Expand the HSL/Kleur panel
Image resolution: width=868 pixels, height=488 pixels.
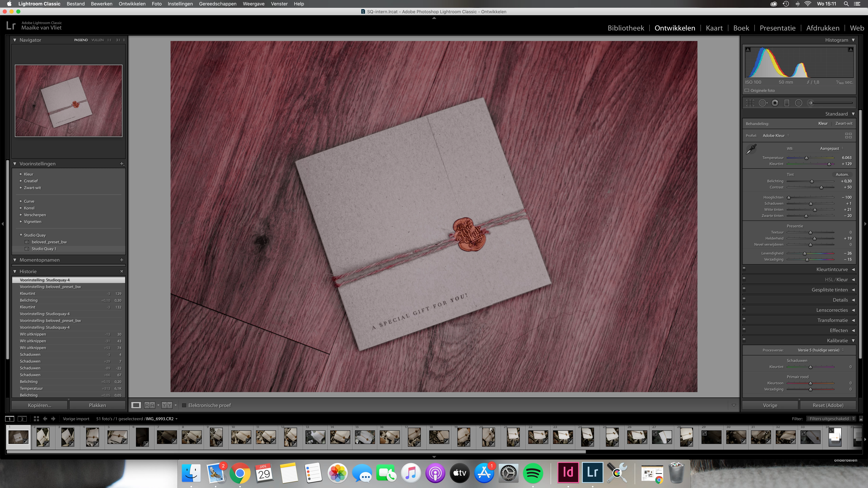853,280
